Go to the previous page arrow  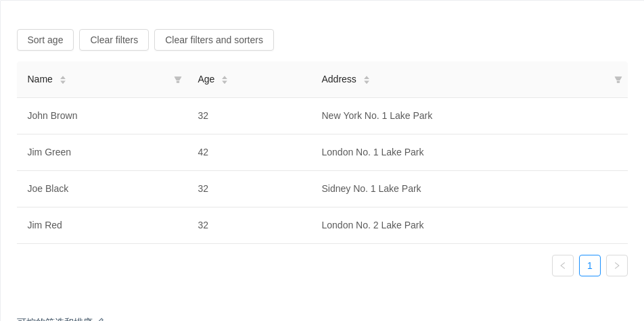click(563, 266)
